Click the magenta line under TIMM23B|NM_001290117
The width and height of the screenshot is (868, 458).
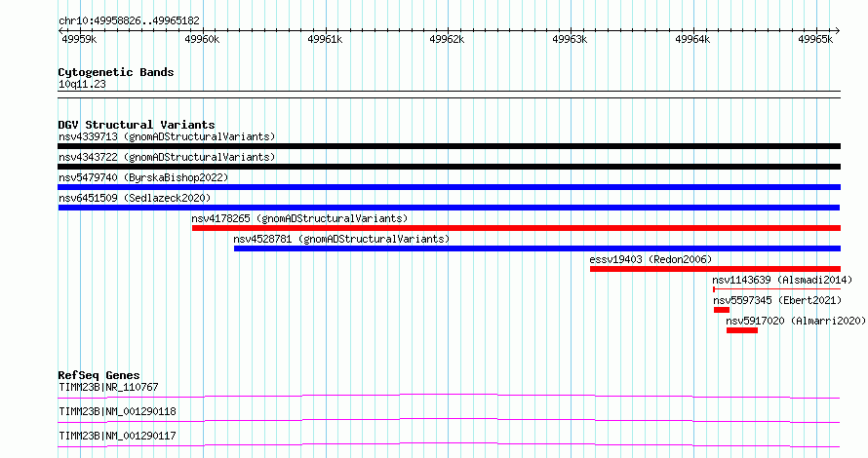coord(449,444)
